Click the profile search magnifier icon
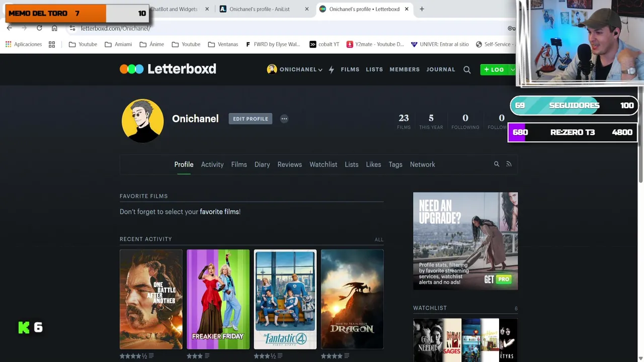The height and width of the screenshot is (362, 644). (x=497, y=164)
